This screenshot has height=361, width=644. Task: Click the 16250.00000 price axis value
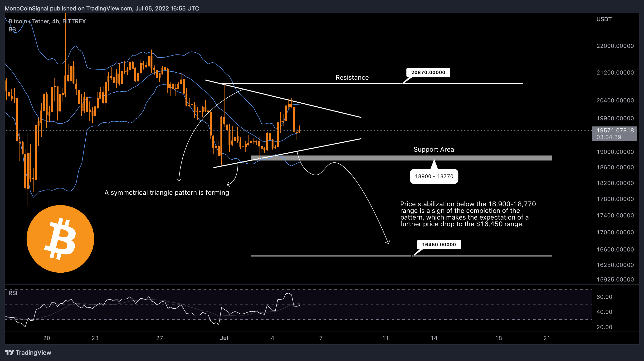[615, 265]
